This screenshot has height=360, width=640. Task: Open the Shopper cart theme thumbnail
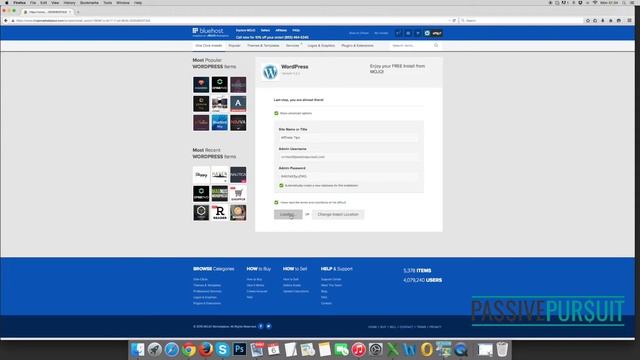238,194
